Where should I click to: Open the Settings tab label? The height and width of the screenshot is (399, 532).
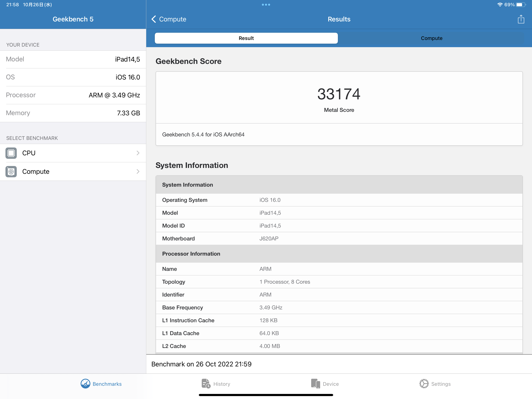coord(441,384)
